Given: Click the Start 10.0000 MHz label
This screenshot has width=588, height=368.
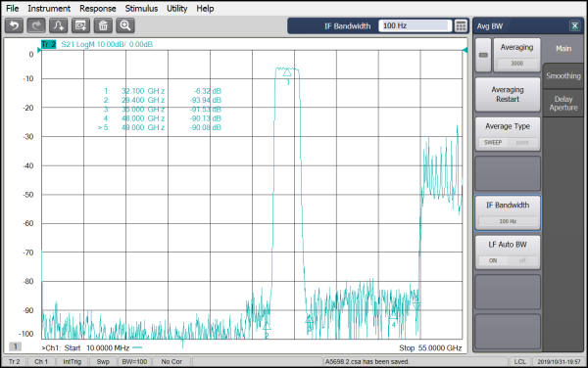Looking at the screenshot, I should click(97, 348).
